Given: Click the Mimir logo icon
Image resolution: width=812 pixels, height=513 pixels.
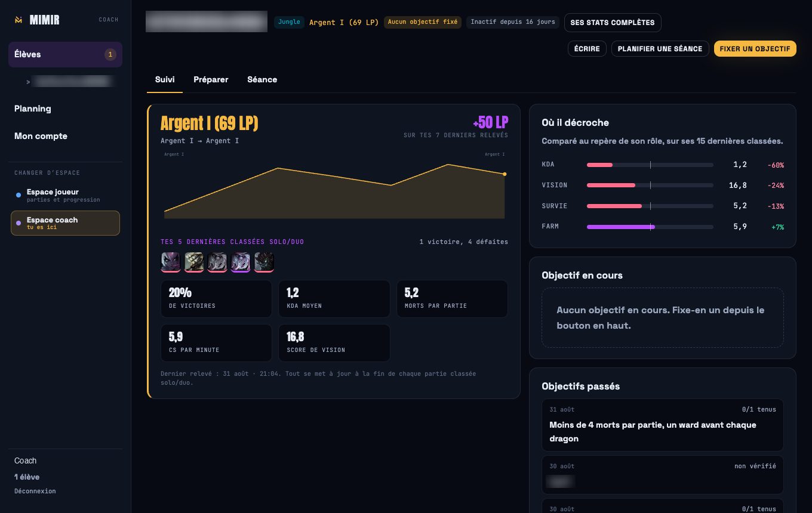Looking at the screenshot, I should point(19,20).
